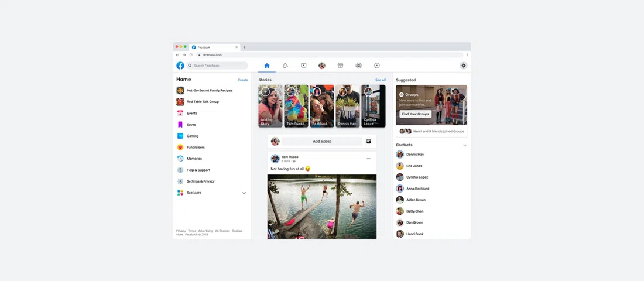The width and height of the screenshot is (644, 281).
Task: Expand the See More list in the sidebar
Action: point(244,193)
